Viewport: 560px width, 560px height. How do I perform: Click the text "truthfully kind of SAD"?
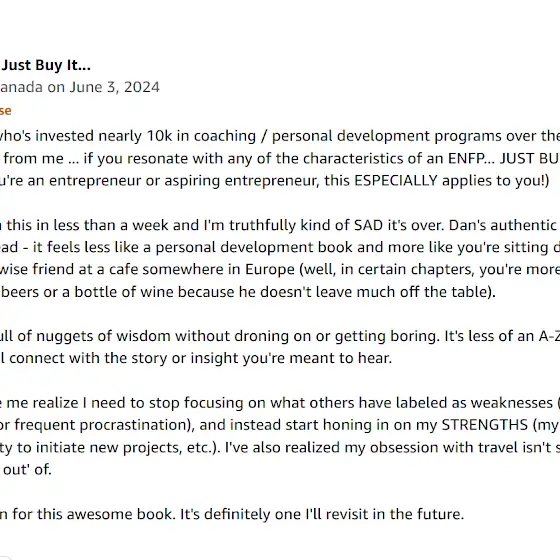pos(306,225)
